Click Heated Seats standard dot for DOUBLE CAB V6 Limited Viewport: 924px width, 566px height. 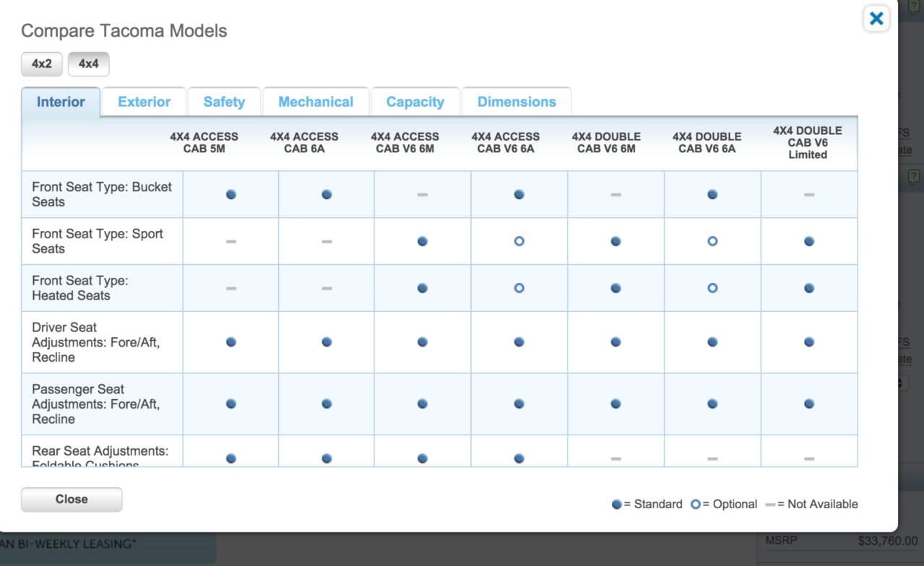point(809,288)
